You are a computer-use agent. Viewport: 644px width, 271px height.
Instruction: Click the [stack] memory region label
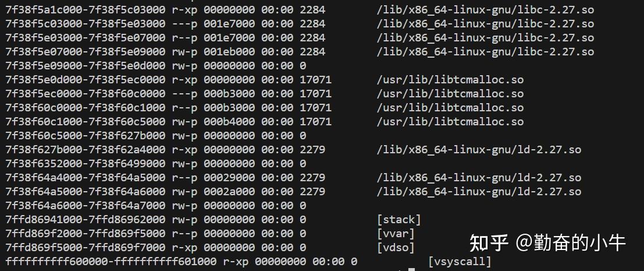(x=399, y=220)
